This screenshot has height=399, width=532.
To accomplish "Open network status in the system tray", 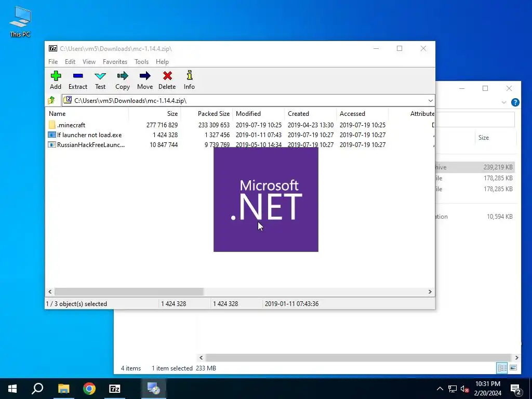I will coord(453,389).
